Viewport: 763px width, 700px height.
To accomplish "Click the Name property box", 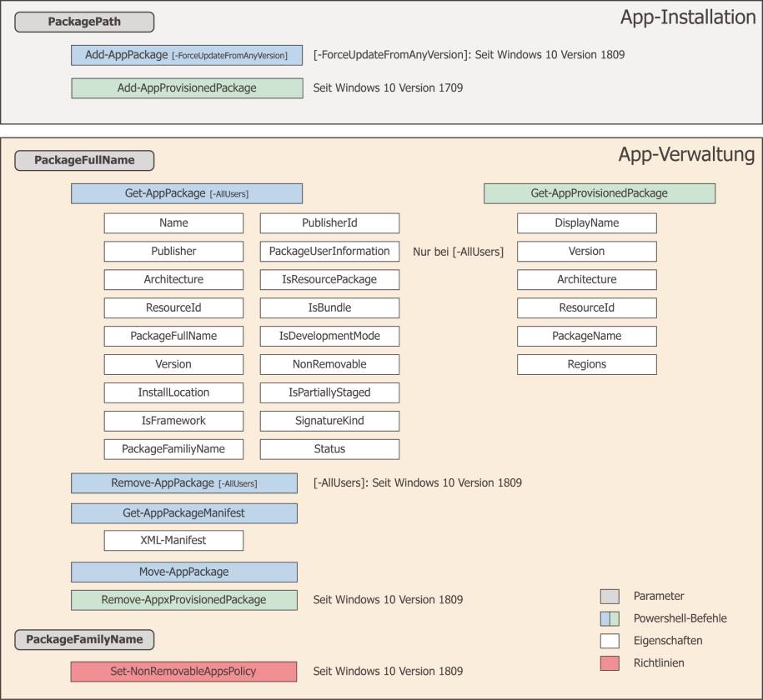I will pos(173,222).
